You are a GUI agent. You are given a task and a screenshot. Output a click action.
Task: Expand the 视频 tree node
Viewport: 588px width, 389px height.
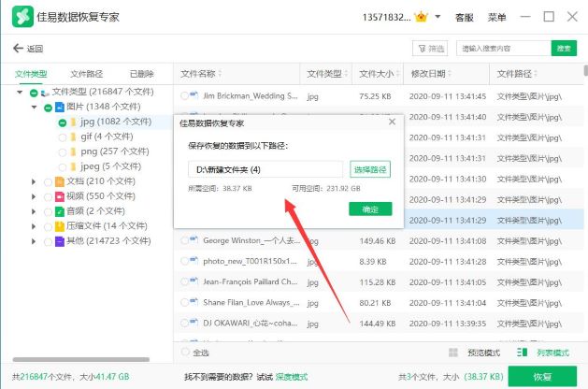coord(34,196)
